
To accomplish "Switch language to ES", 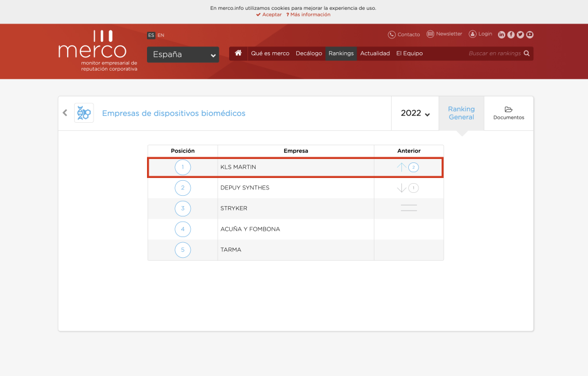I will tap(151, 35).
